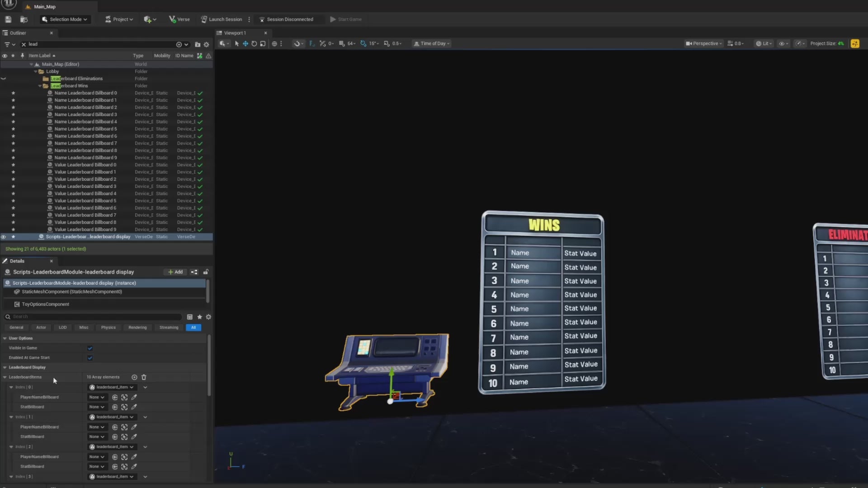868x488 pixels.
Task: Click Outliner settings gear icon
Action: [x=207, y=44]
